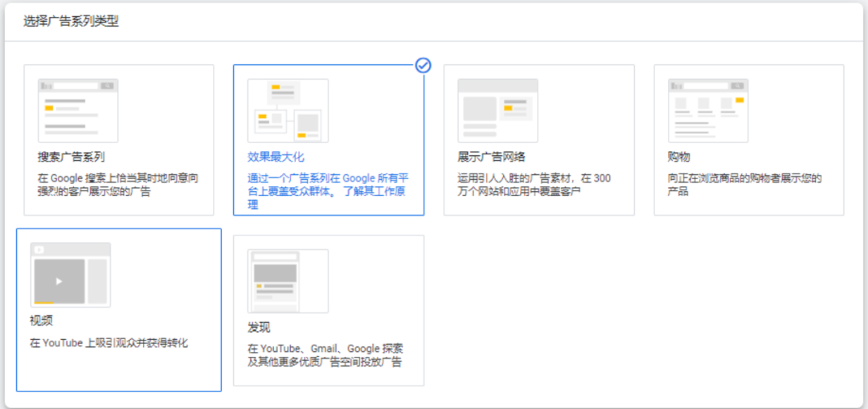
Task: Click the 搜索广告系列 title text
Action: [x=71, y=157]
